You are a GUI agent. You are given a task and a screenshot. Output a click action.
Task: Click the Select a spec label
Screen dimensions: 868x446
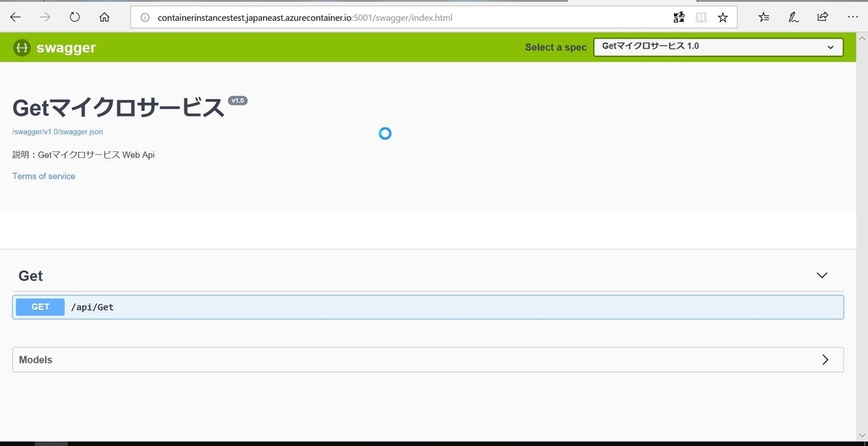(556, 47)
